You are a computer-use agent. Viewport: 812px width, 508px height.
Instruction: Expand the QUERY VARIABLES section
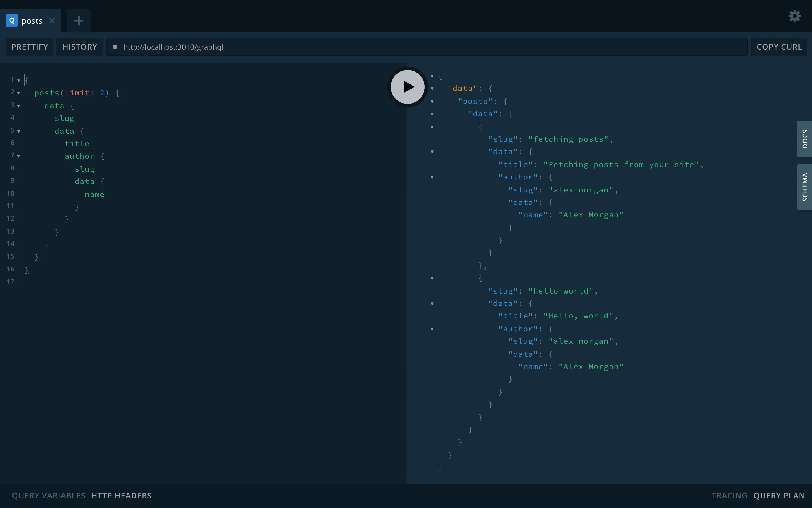[x=49, y=496]
